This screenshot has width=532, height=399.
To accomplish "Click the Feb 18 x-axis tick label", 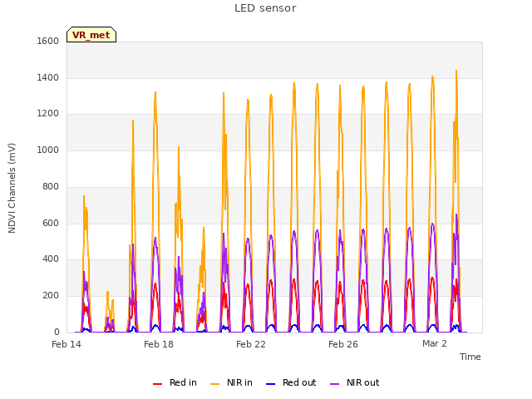I will pos(159,344).
